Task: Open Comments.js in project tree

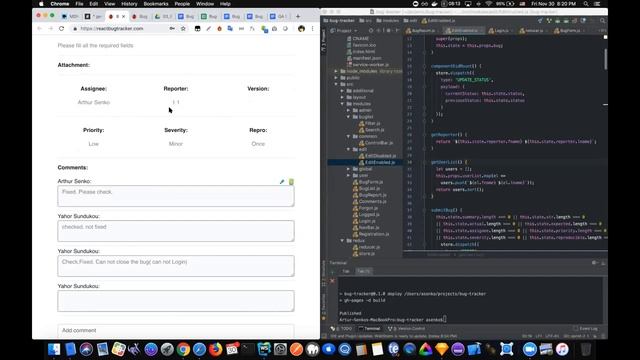Action: 369,202
